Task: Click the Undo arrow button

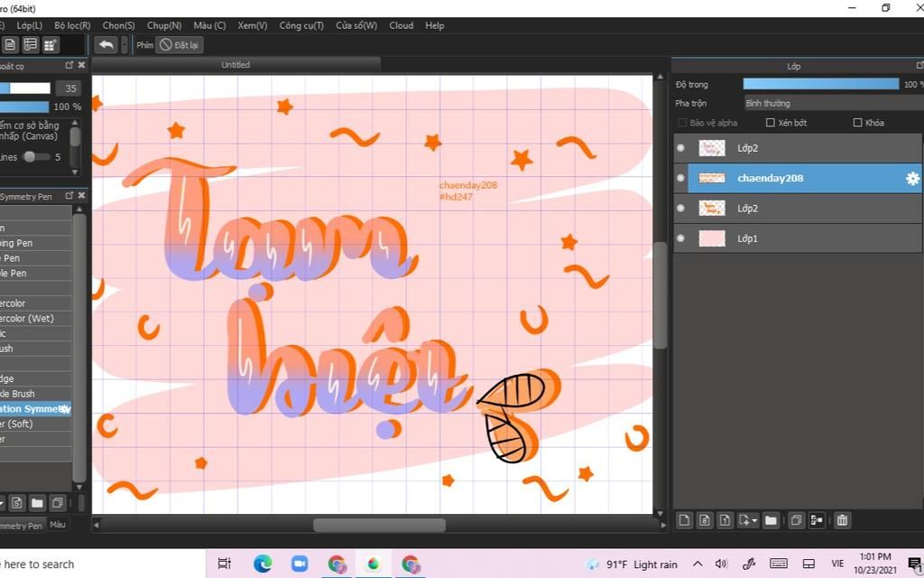Action: click(106, 45)
